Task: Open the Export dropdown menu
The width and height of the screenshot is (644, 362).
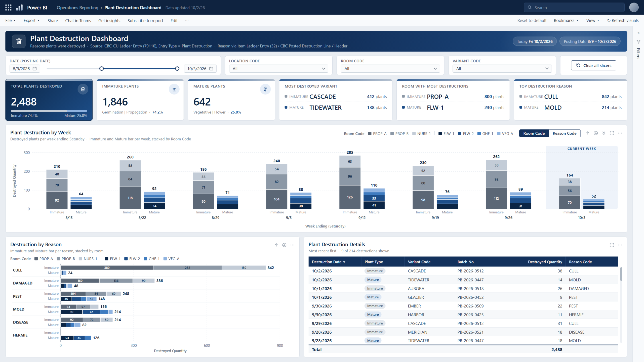Action: pyautogui.click(x=31, y=20)
